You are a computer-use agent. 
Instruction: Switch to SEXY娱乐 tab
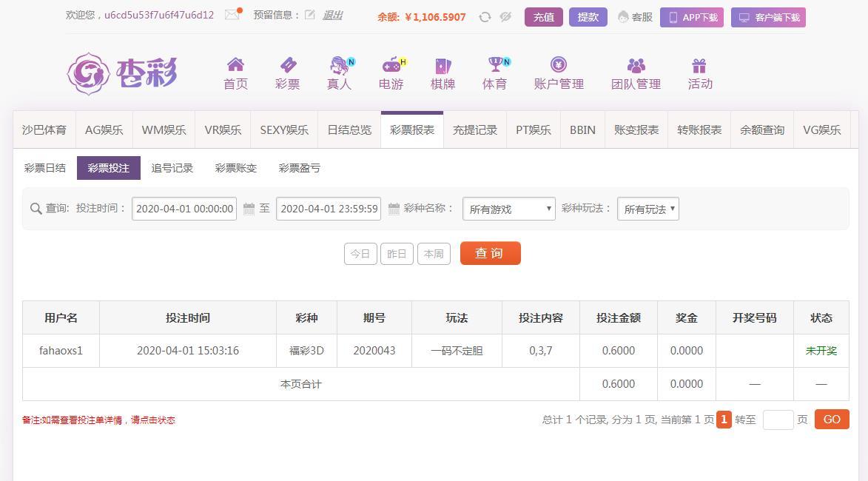click(x=285, y=130)
